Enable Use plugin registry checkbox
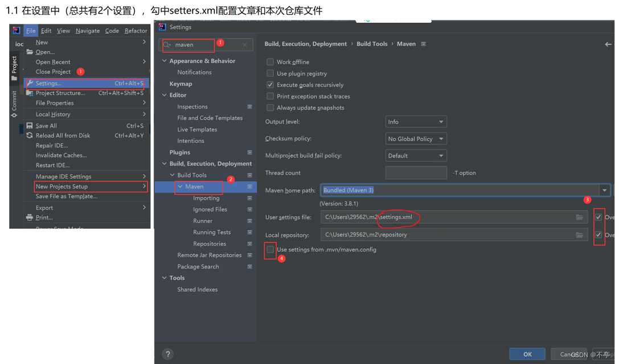The image size is (619, 364). coord(270,73)
